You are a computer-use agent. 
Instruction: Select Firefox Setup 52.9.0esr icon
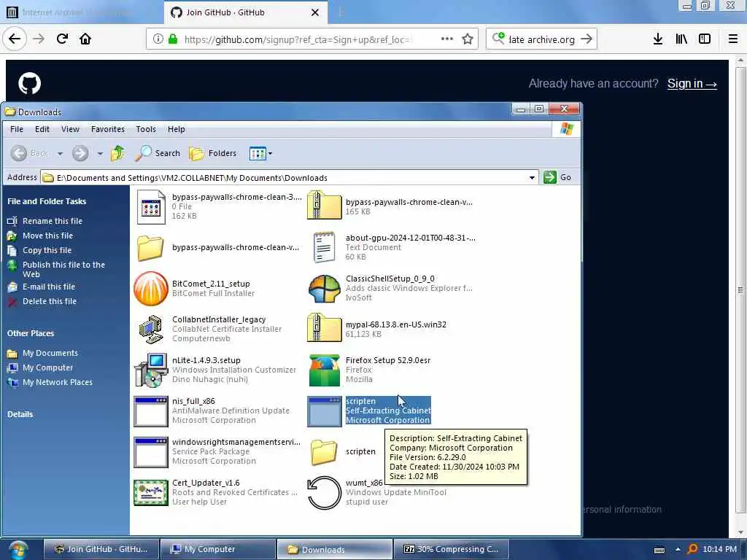point(325,370)
